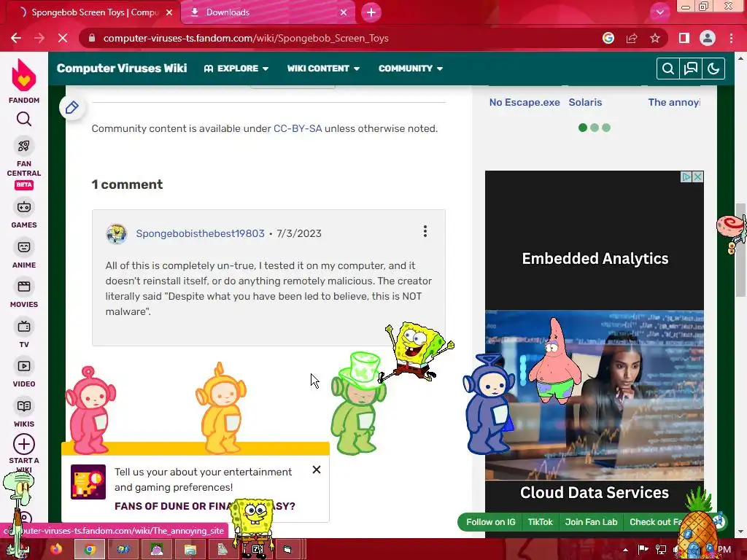Open The annoying site article link
747x560 pixels.
click(x=673, y=102)
